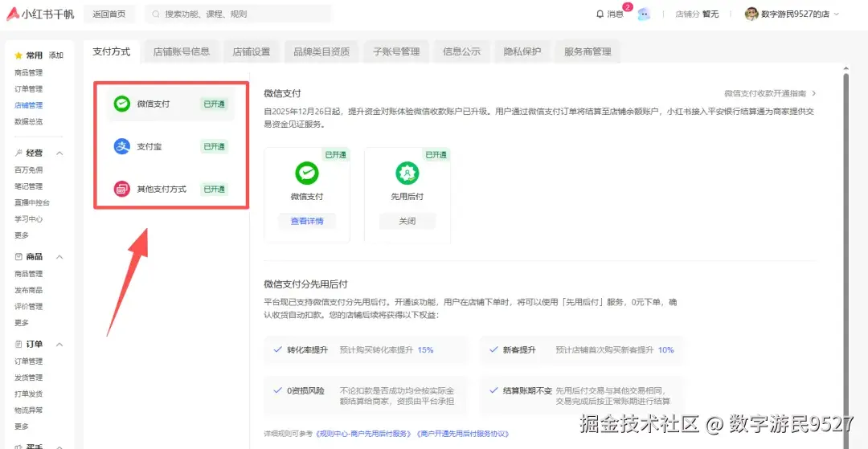Viewport: 868px width, 449px height.
Task: Select 其他支付方式 card icon
Action: 122,189
